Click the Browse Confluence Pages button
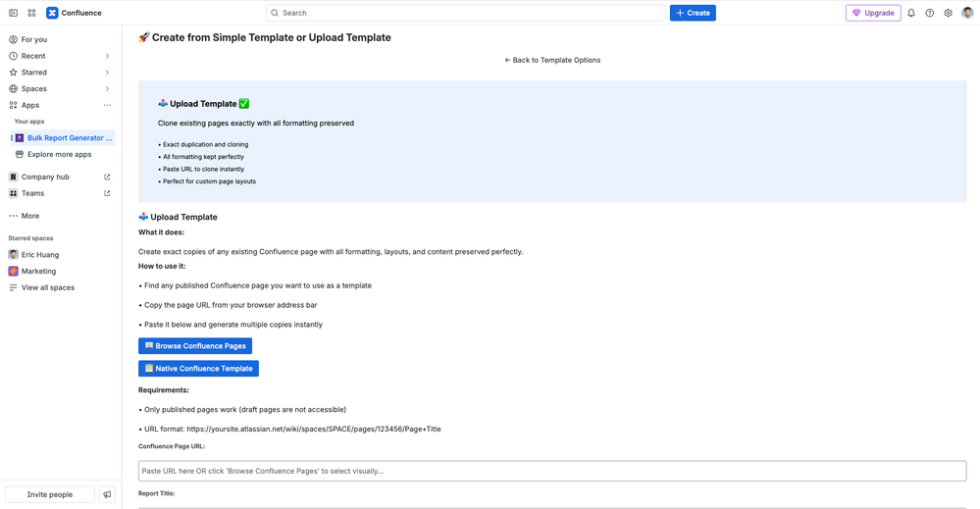This screenshot has width=980, height=509. (195, 346)
